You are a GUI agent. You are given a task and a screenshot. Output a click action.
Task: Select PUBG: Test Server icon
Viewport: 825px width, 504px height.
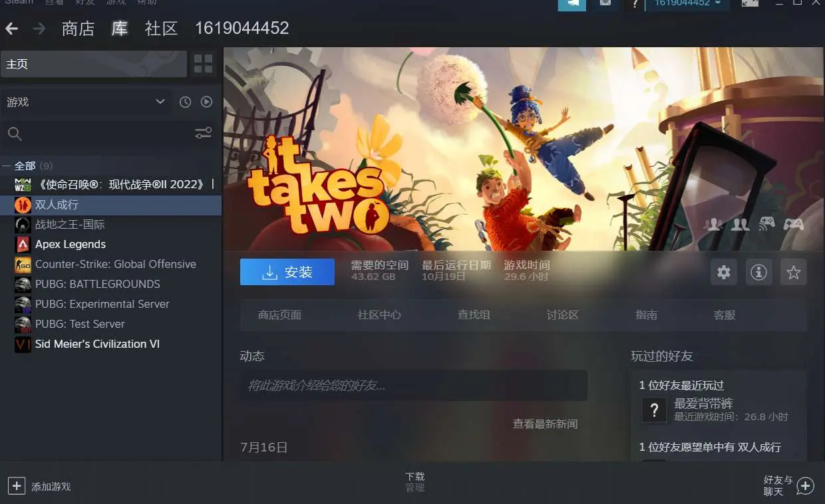click(23, 324)
